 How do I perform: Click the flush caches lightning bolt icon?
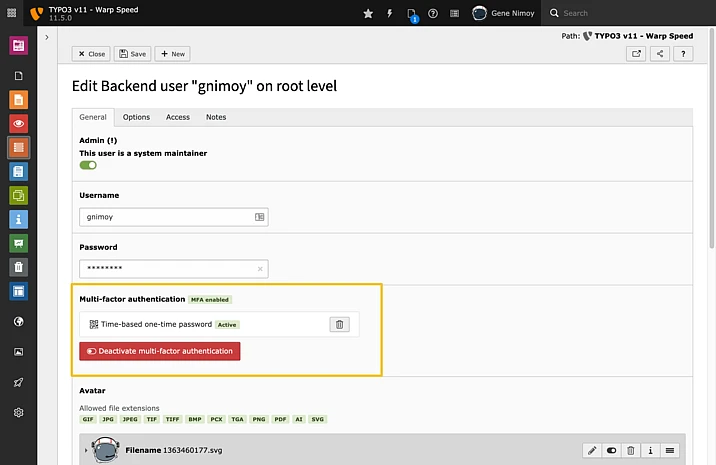tap(390, 14)
